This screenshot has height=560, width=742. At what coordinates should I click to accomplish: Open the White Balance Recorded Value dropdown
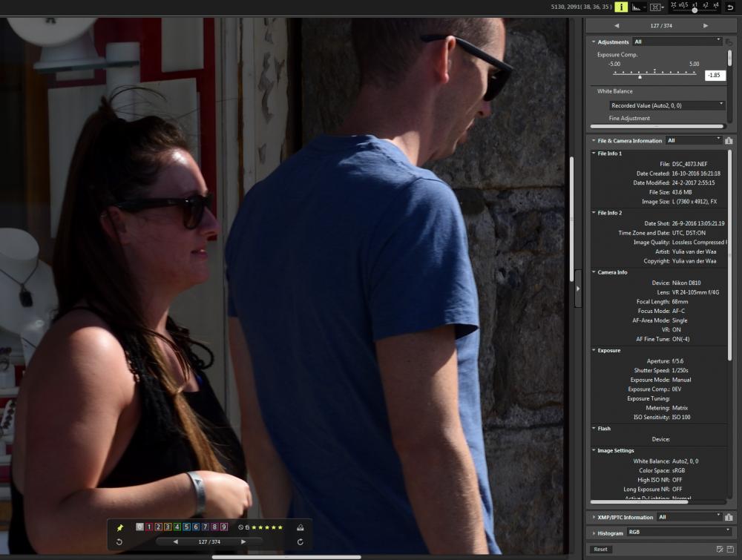667,105
